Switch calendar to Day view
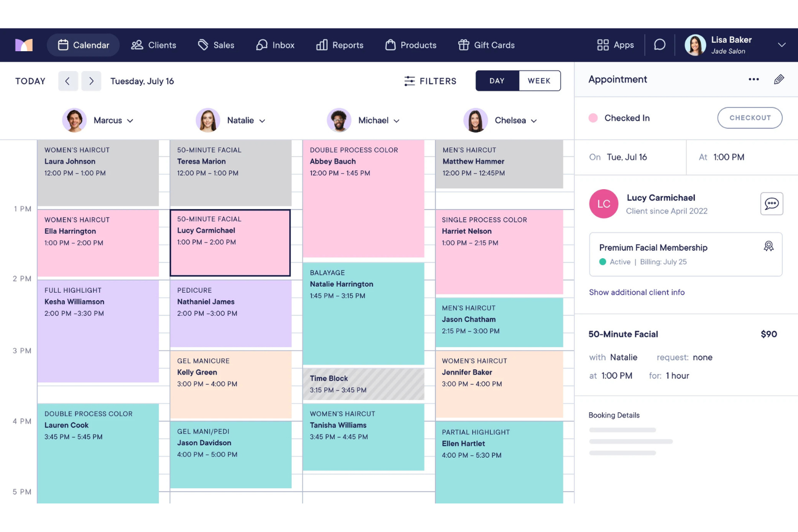798x532 pixels. click(497, 81)
